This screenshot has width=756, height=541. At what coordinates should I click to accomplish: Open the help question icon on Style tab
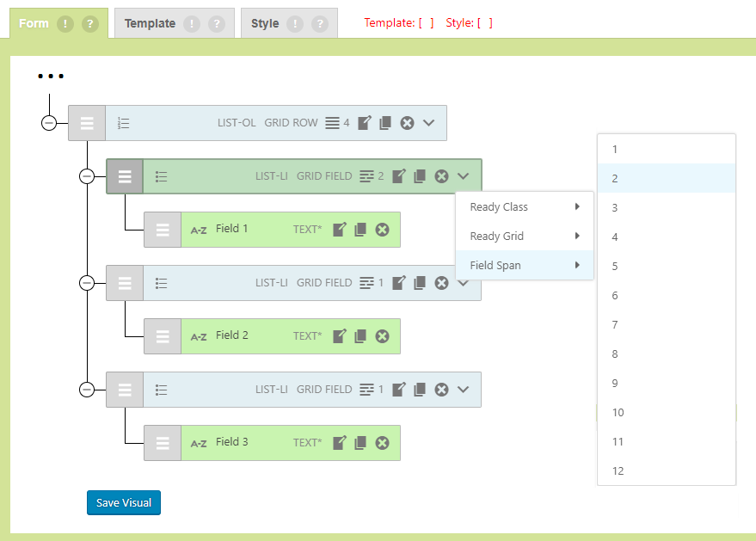click(x=320, y=24)
